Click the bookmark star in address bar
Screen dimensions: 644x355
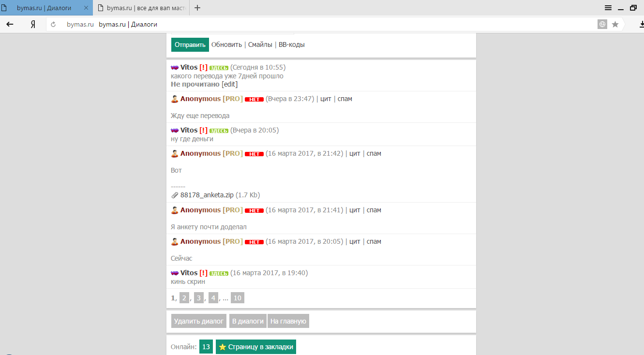point(615,24)
